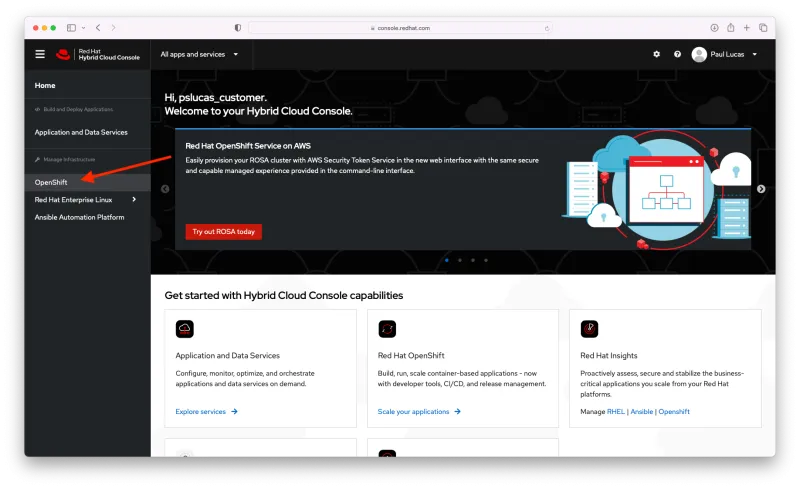800x489 pixels.
Task: Open the Openshift link in Insights card
Action: (x=674, y=411)
